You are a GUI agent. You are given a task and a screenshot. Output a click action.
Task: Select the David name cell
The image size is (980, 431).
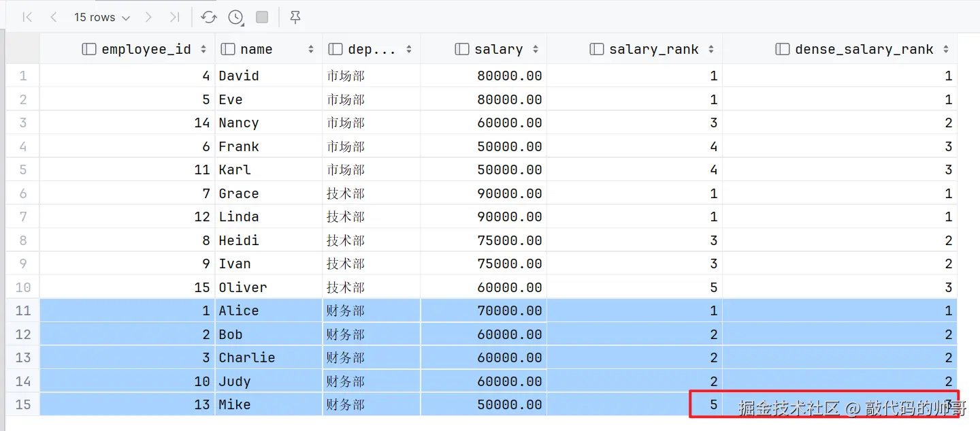tap(269, 76)
